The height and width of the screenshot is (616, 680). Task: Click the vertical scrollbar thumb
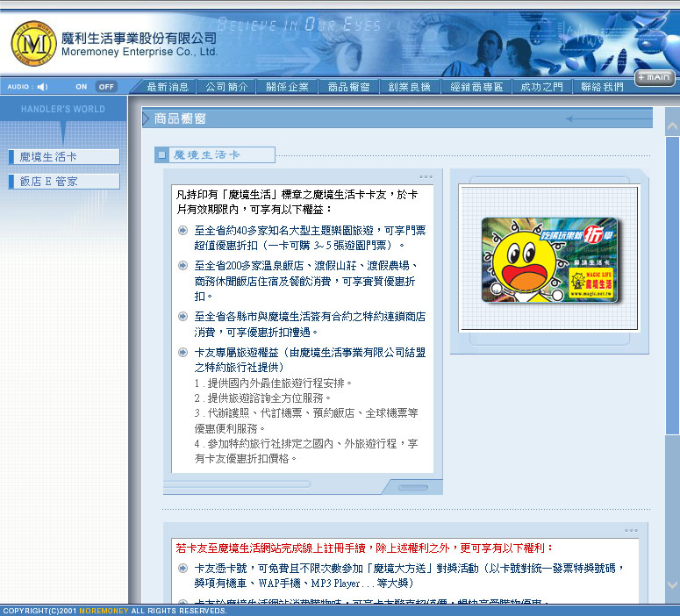tap(672, 285)
